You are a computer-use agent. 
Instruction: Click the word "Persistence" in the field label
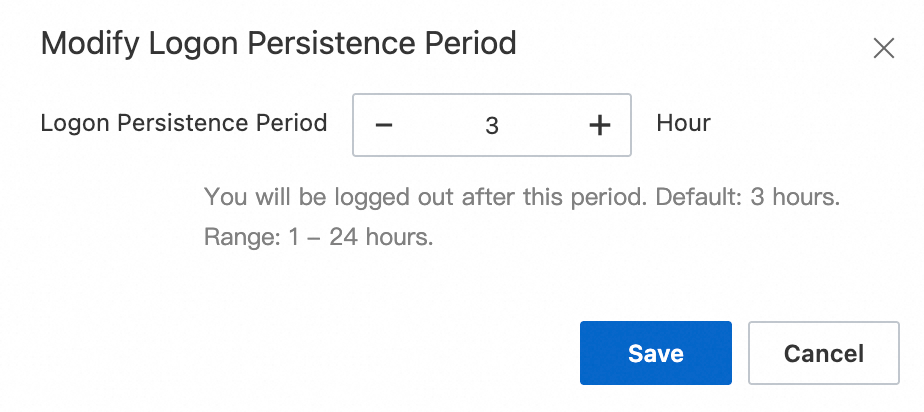click(180, 123)
